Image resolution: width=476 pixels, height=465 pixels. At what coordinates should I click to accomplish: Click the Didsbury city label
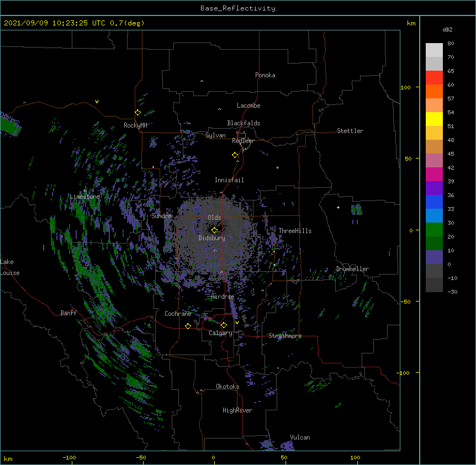(x=212, y=238)
